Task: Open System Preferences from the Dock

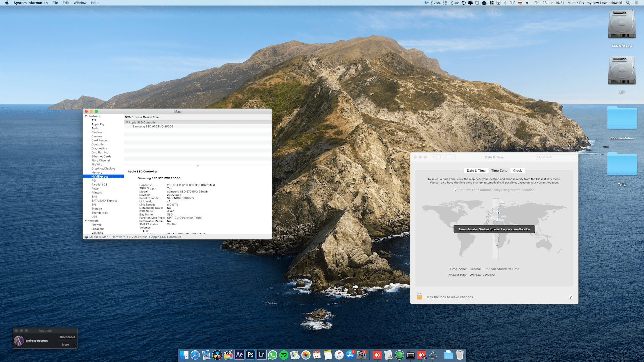Action: click(361, 355)
